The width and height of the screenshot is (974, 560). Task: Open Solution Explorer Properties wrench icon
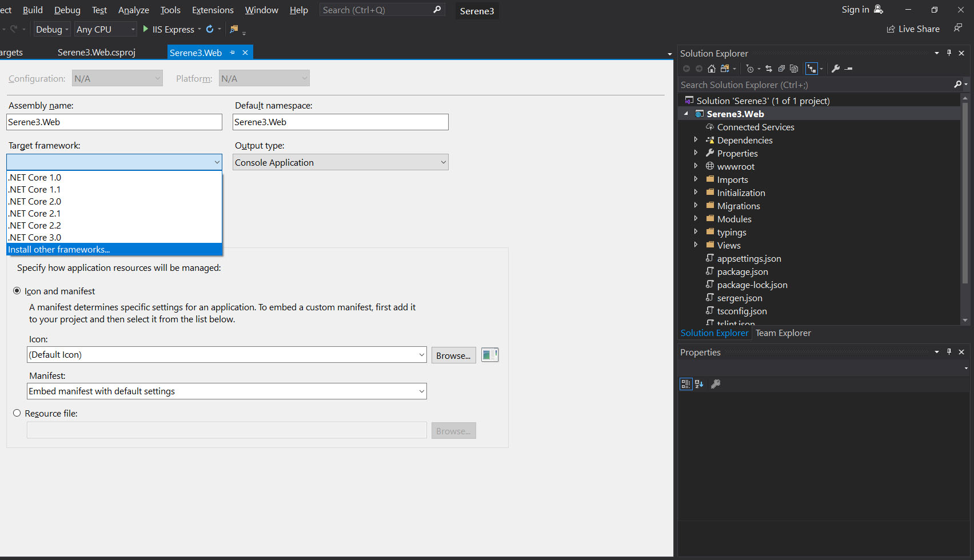pyautogui.click(x=836, y=68)
